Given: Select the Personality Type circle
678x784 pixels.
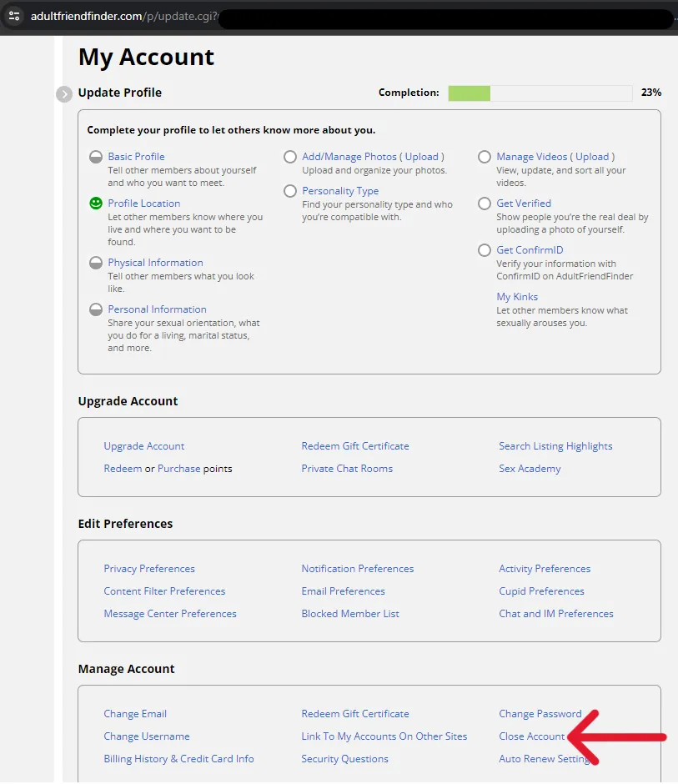Looking at the screenshot, I should pos(290,191).
